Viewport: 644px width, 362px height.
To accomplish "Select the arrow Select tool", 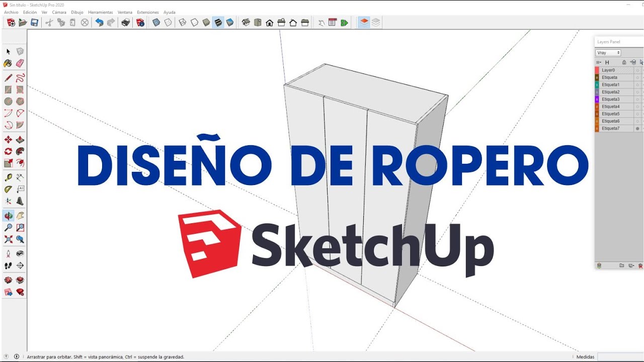I will coord(8,51).
